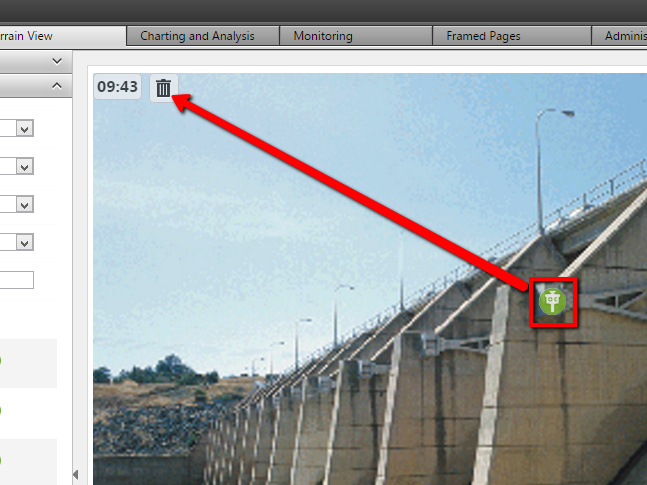This screenshot has height=485, width=647.
Task: Open the third sidebar dropdown arrow
Action: coord(25,205)
